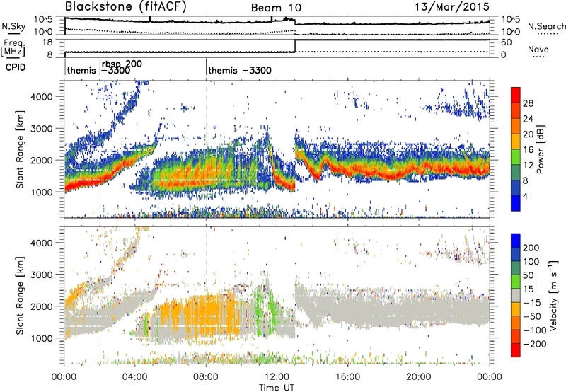Click the 'Power [dB]' colorbar label
The width and height of the screenshot is (566, 392).
541,149
